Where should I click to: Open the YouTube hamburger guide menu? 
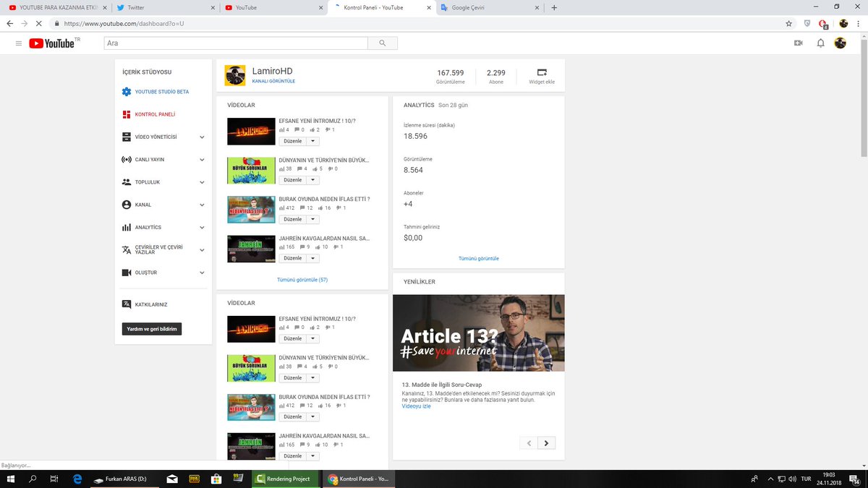[x=19, y=43]
